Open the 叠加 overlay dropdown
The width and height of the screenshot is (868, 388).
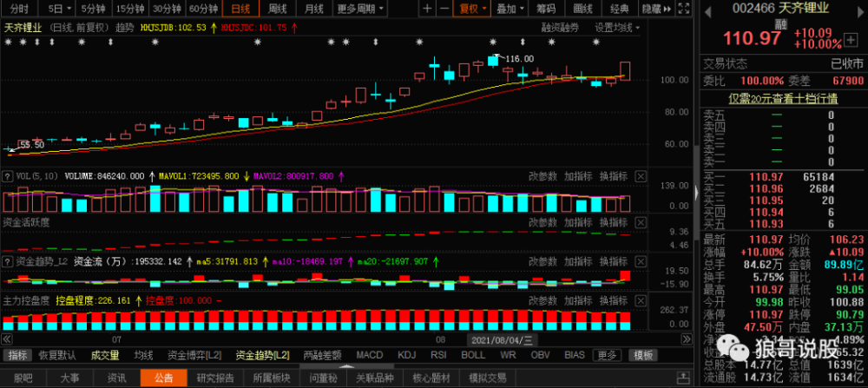point(509,9)
